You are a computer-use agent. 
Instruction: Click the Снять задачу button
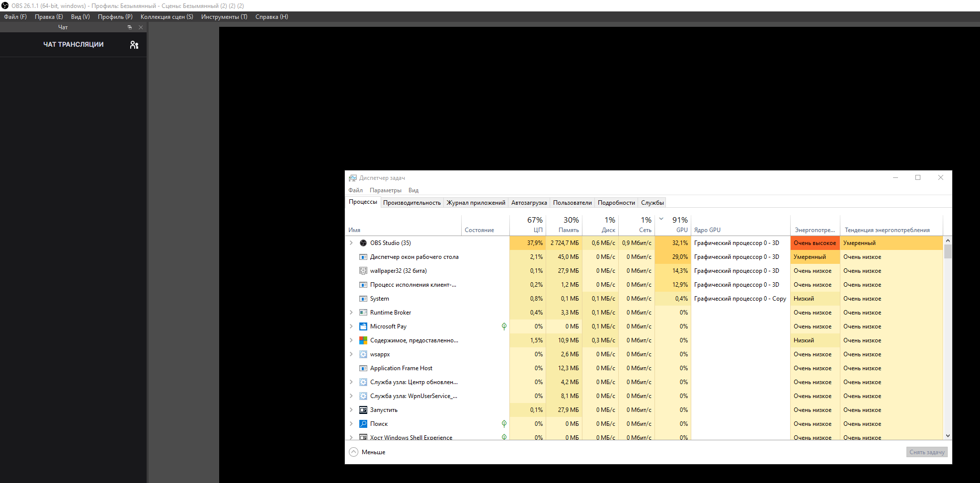tap(926, 452)
